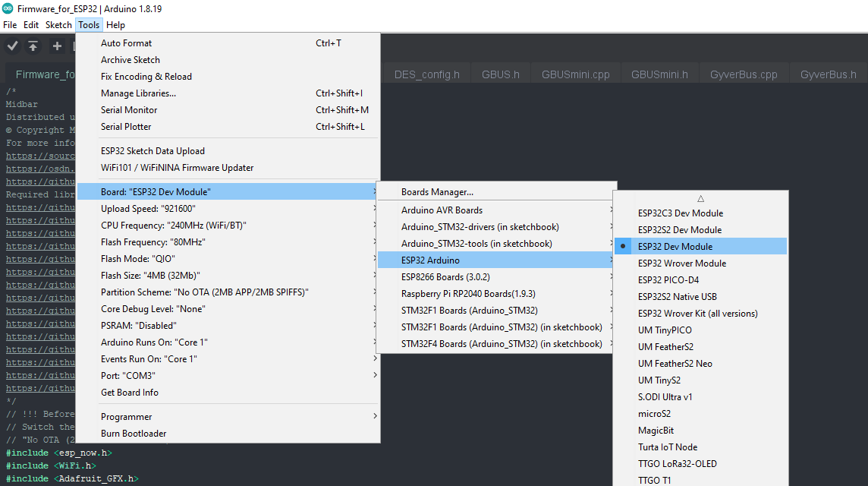The image size is (868, 486).
Task: Select ESP32 Wrover Module board
Action: (700, 263)
